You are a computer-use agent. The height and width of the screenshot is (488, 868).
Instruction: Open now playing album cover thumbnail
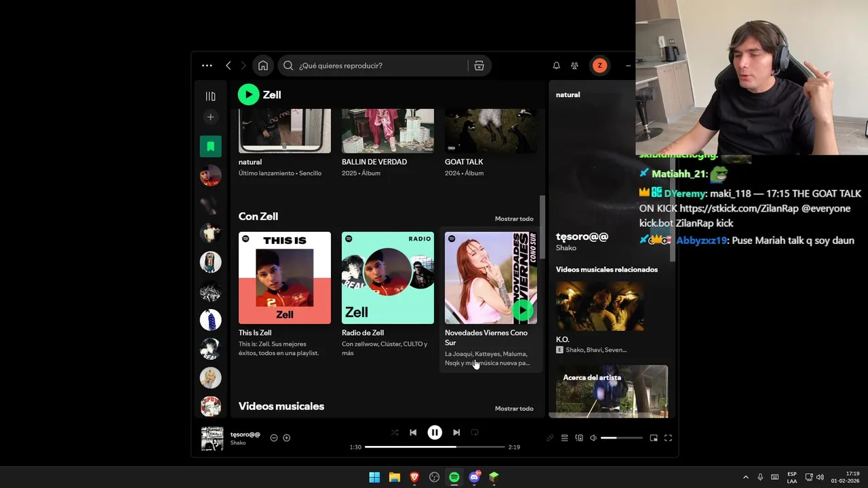pyautogui.click(x=212, y=439)
